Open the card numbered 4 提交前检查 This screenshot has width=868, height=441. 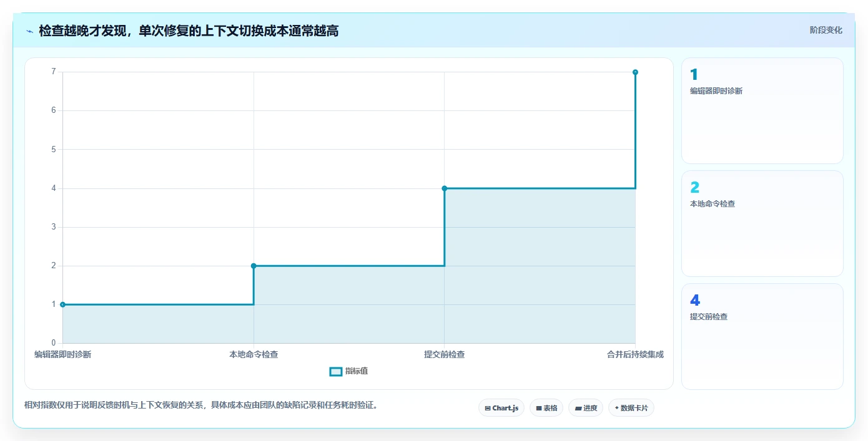tap(762, 336)
